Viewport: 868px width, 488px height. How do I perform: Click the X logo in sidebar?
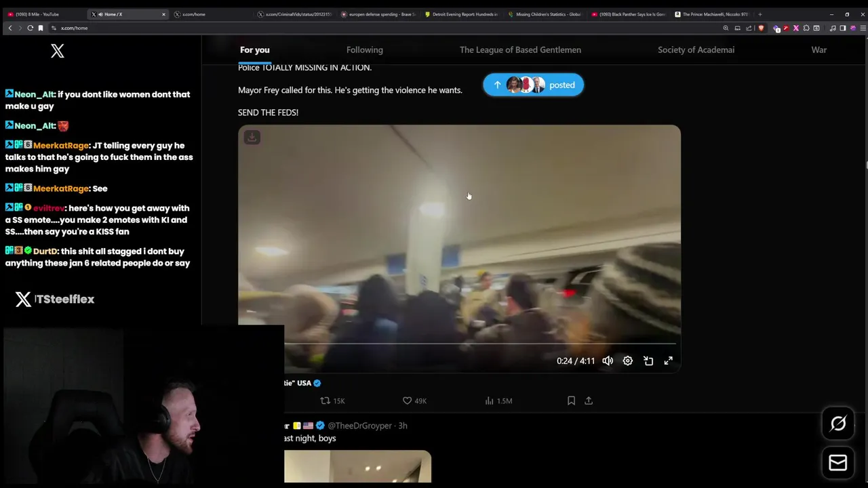[x=58, y=51]
